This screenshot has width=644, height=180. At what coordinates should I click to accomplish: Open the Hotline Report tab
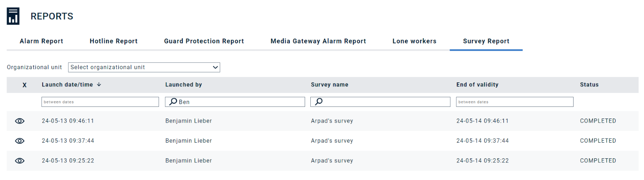point(114,41)
